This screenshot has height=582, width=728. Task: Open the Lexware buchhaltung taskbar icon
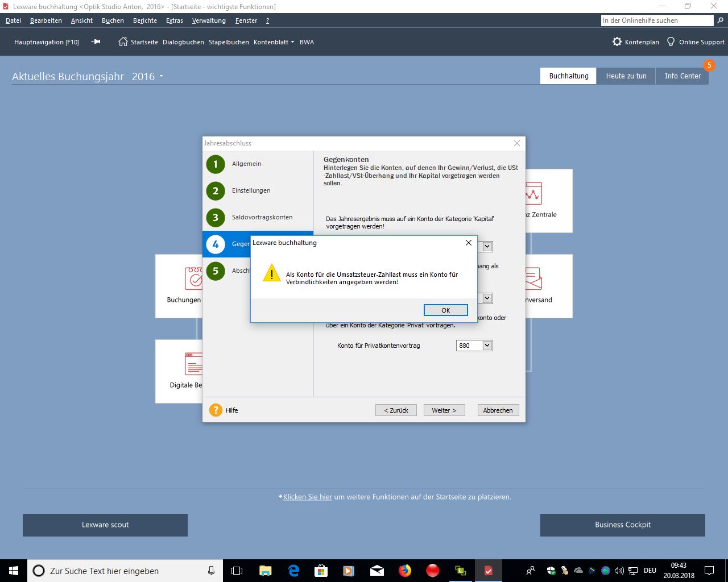pyautogui.click(x=488, y=571)
